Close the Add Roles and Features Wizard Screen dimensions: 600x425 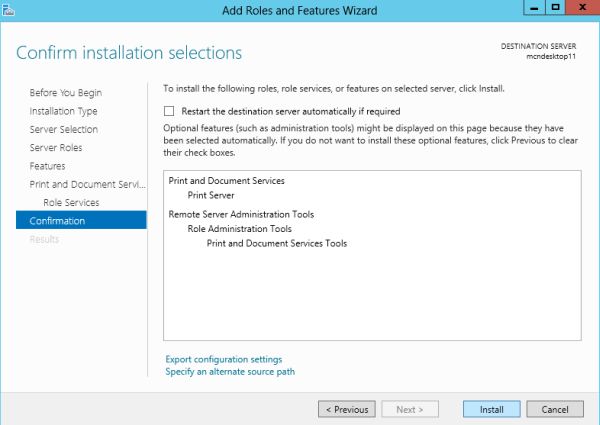point(580,9)
